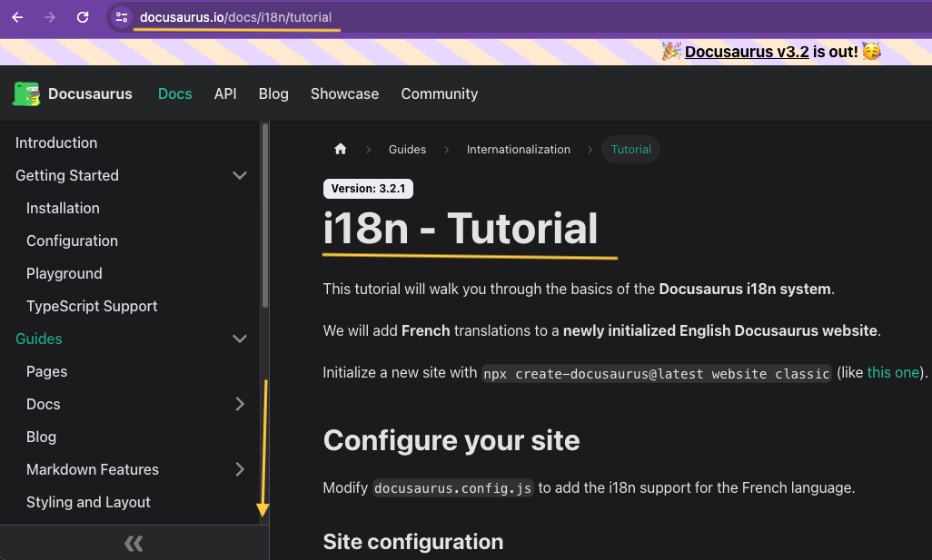
Task: Open the Installation doc page
Action: [63, 208]
